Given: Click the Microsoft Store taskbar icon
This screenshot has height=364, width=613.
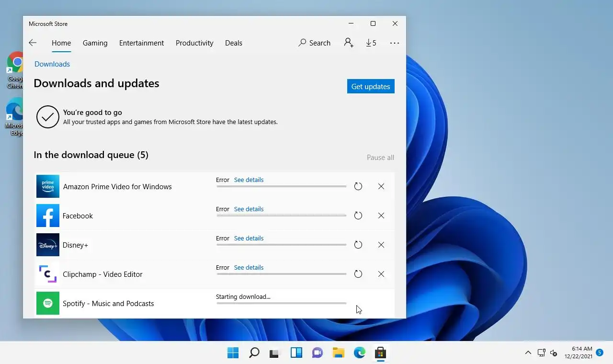Looking at the screenshot, I should pyautogui.click(x=380, y=353).
